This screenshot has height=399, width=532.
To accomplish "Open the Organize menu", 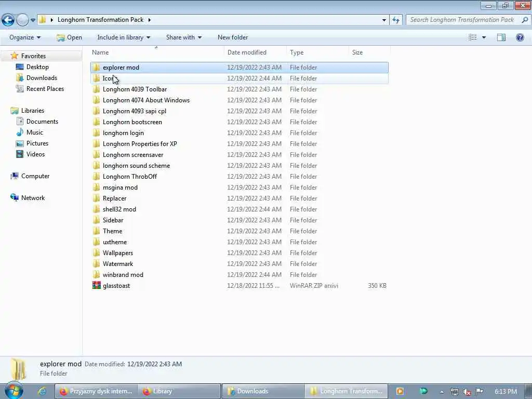I will coord(25,37).
